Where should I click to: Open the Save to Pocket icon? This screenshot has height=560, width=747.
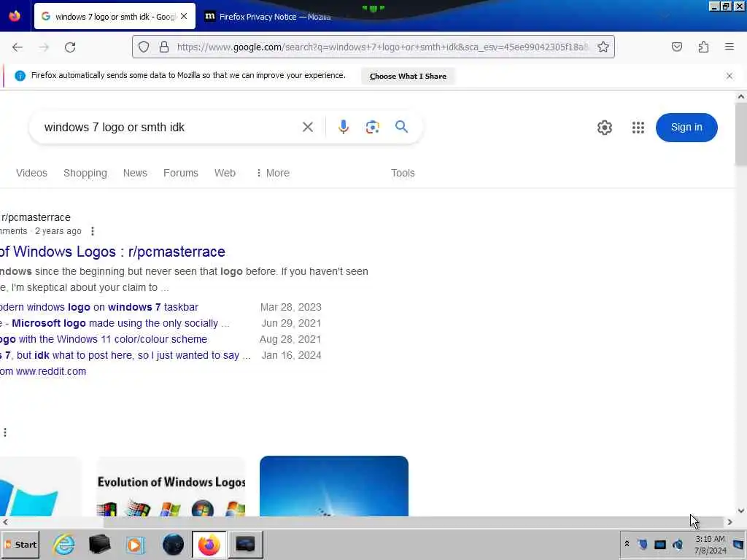coord(677,47)
